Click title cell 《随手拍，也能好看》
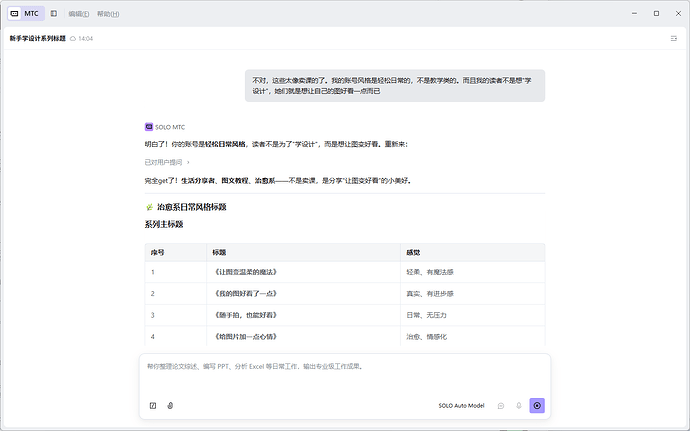 246,315
